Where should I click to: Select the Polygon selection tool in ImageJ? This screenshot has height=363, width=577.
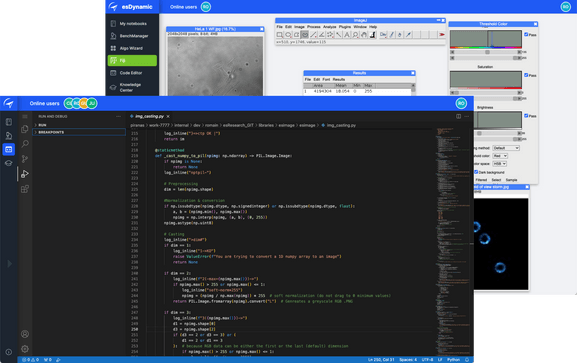tap(296, 35)
